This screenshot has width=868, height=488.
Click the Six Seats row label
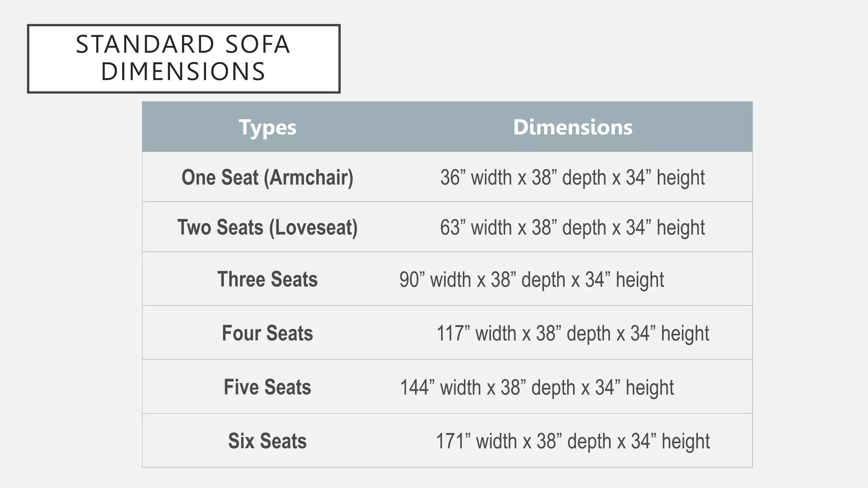click(x=267, y=441)
